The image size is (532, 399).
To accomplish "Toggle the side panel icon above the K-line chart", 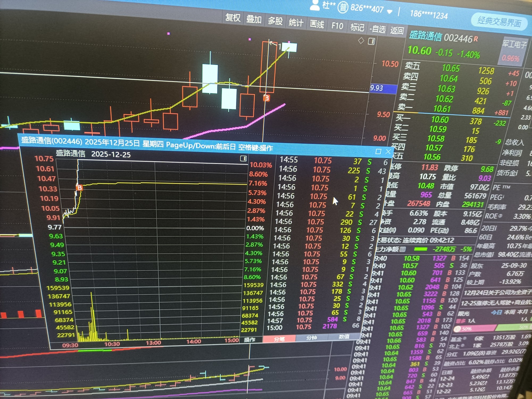I will [x=371, y=41].
